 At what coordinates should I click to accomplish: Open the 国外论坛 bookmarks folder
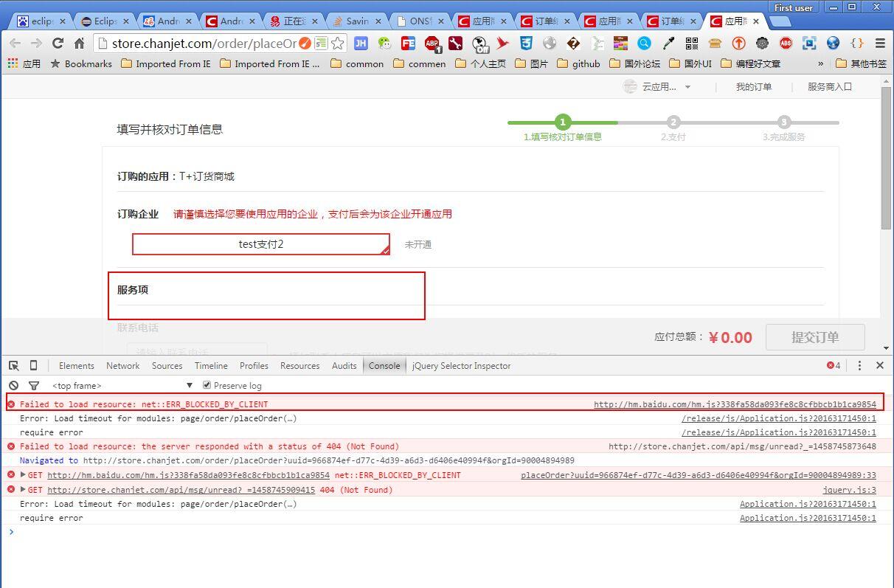[635, 63]
